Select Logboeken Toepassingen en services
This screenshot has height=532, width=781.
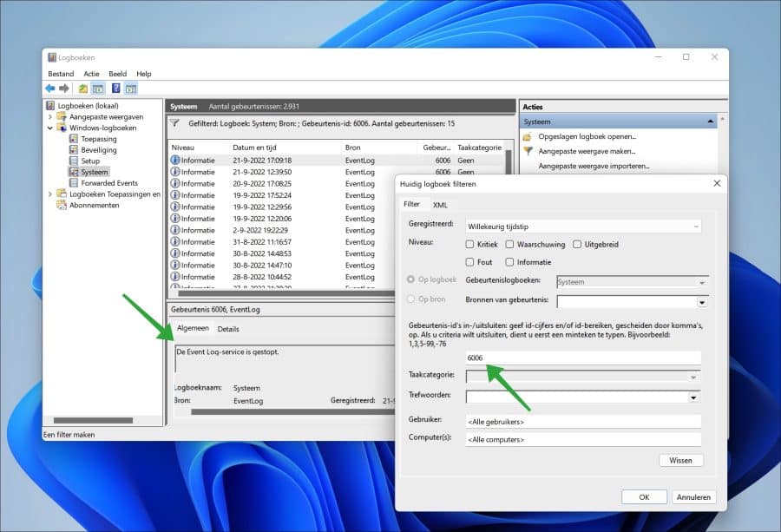pyautogui.click(x=115, y=194)
